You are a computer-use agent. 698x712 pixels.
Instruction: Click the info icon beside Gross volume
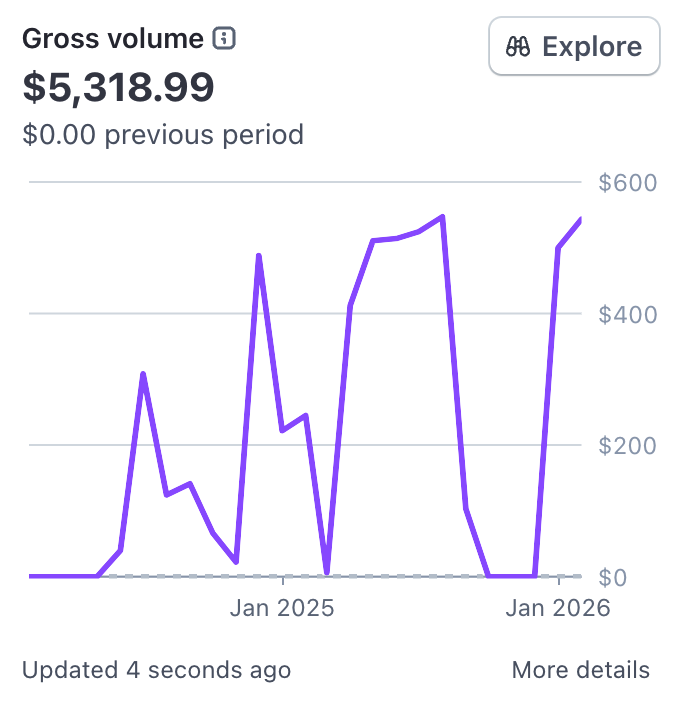click(x=225, y=39)
